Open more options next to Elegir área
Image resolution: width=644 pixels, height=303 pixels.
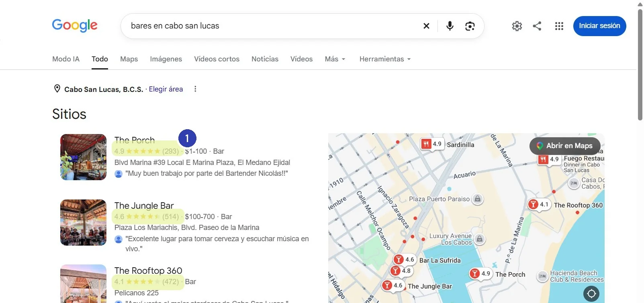pyautogui.click(x=195, y=89)
